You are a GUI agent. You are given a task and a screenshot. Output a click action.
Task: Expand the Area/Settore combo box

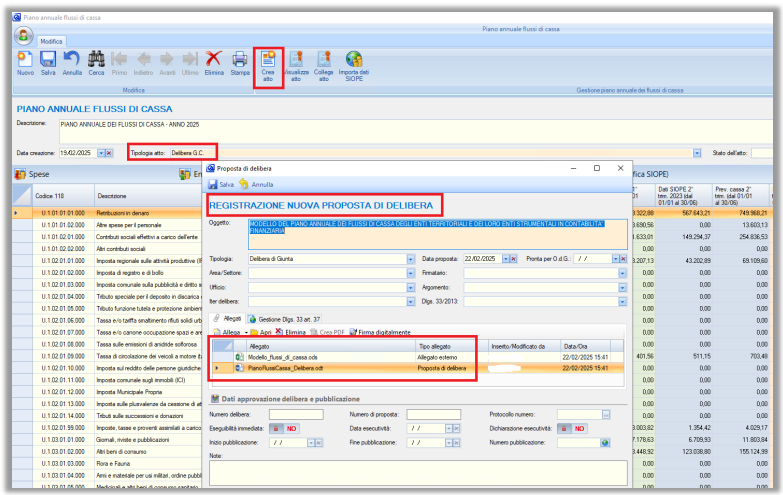pos(411,272)
